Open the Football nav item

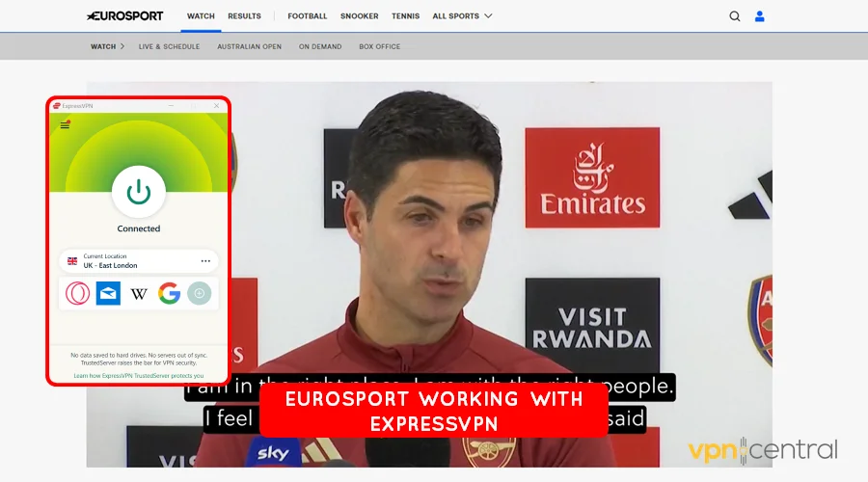coord(308,16)
